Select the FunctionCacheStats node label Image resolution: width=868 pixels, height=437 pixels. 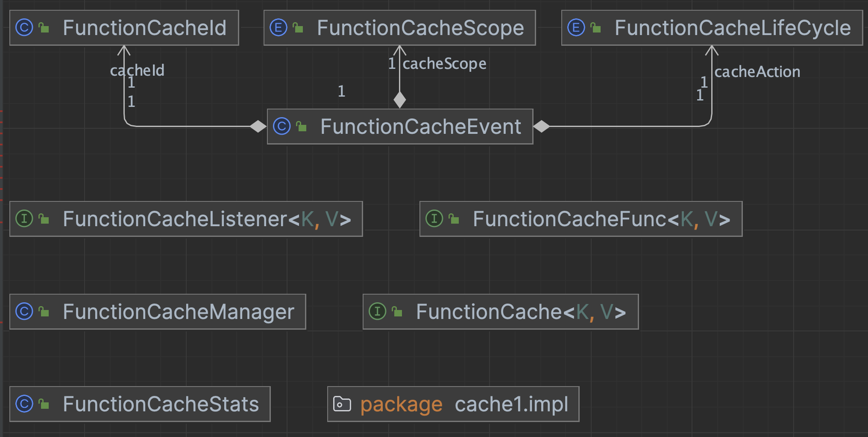(x=161, y=404)
